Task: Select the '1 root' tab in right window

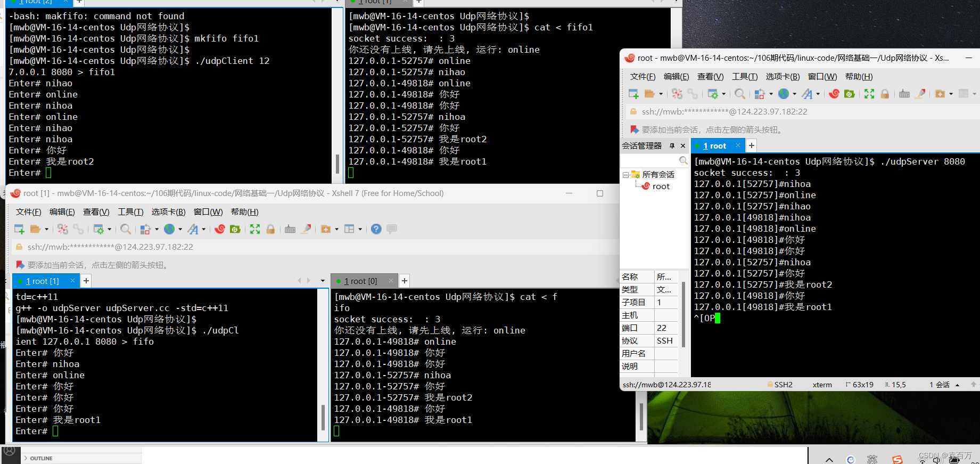Action: (714, 145)
